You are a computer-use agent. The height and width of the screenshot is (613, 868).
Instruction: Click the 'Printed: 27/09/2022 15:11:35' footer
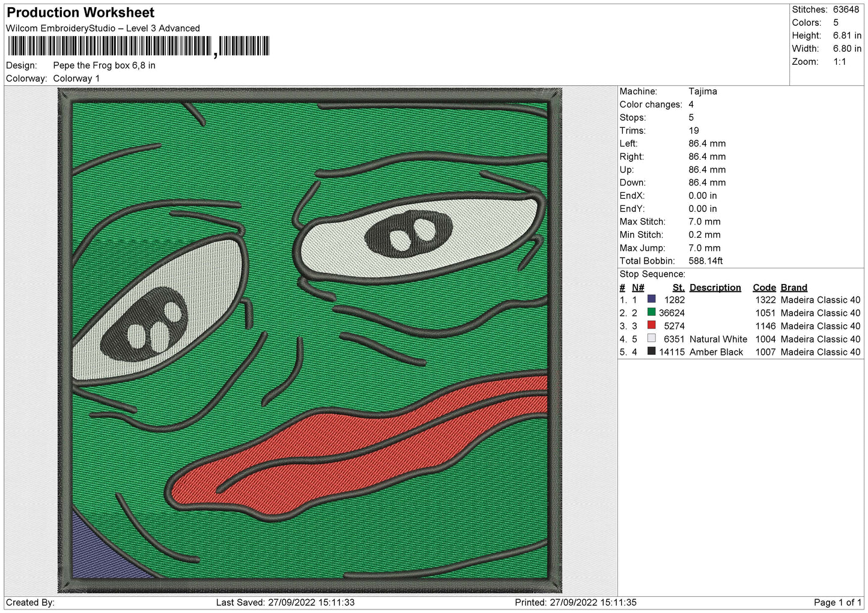[575, 602]
